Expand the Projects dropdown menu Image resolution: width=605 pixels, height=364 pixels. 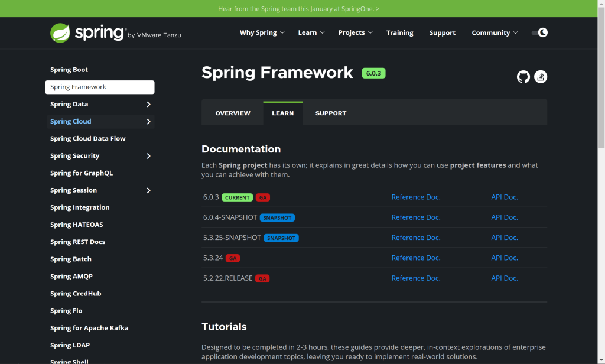[x=355, y=33]
